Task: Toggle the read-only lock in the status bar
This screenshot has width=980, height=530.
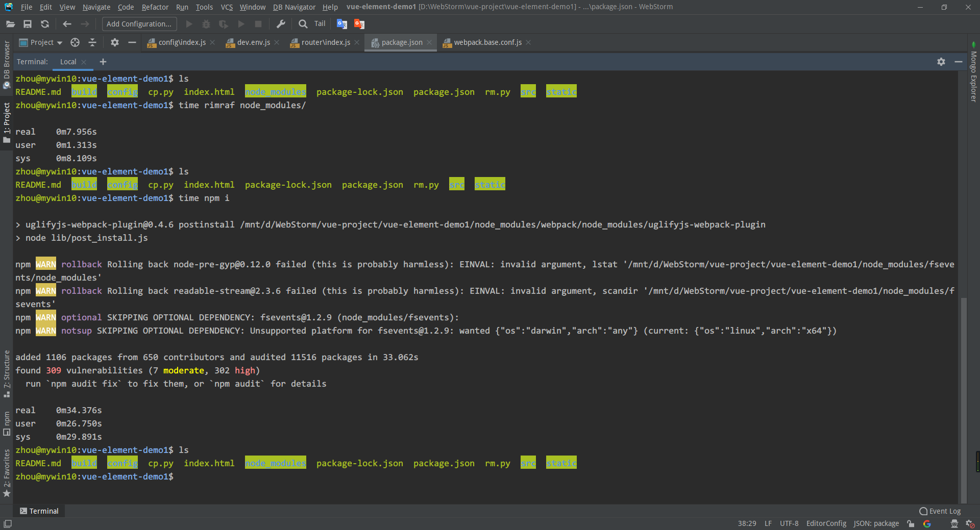Action: (910, 523)
